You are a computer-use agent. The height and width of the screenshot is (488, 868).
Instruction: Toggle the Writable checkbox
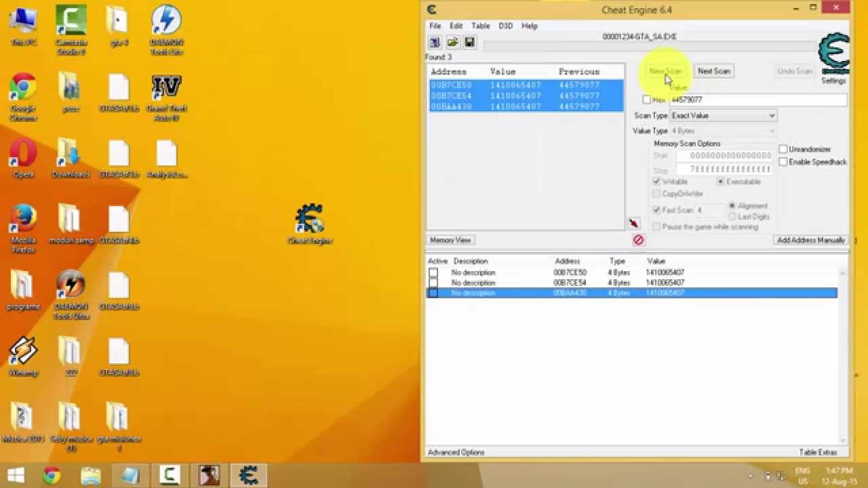656,182
